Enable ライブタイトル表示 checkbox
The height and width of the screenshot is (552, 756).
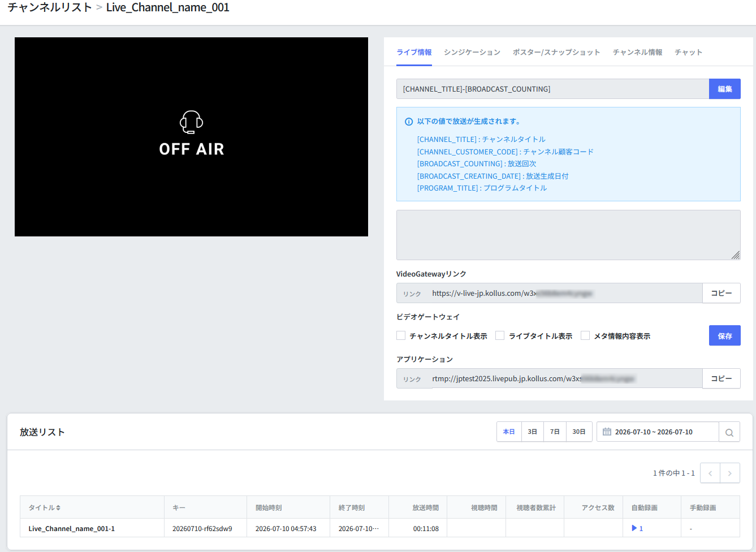click(500, 335)
